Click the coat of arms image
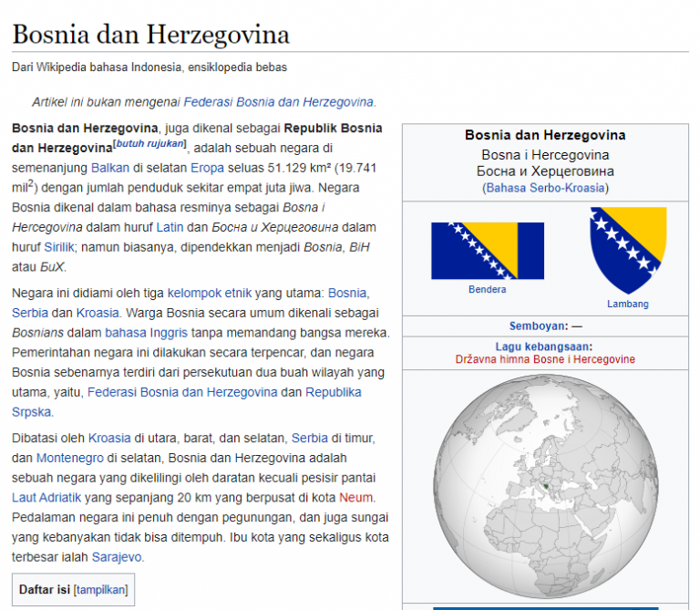Screen dimensions: 700x610 tap(628, 251)
